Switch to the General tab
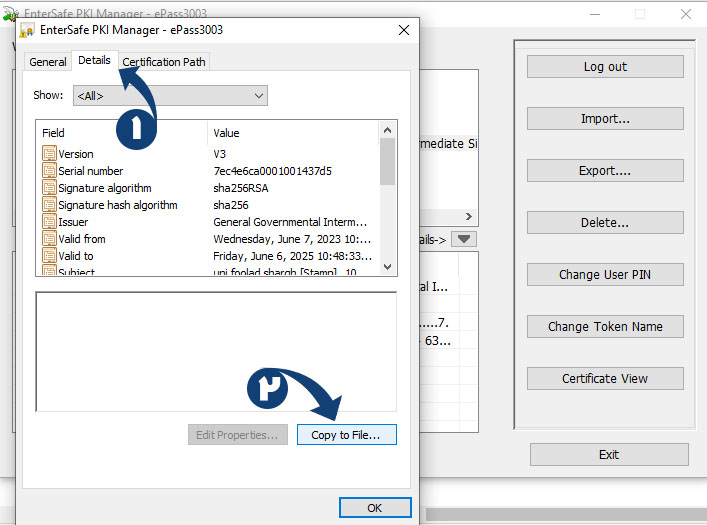Screen dimensions: 707x525 tap(48, 62)
